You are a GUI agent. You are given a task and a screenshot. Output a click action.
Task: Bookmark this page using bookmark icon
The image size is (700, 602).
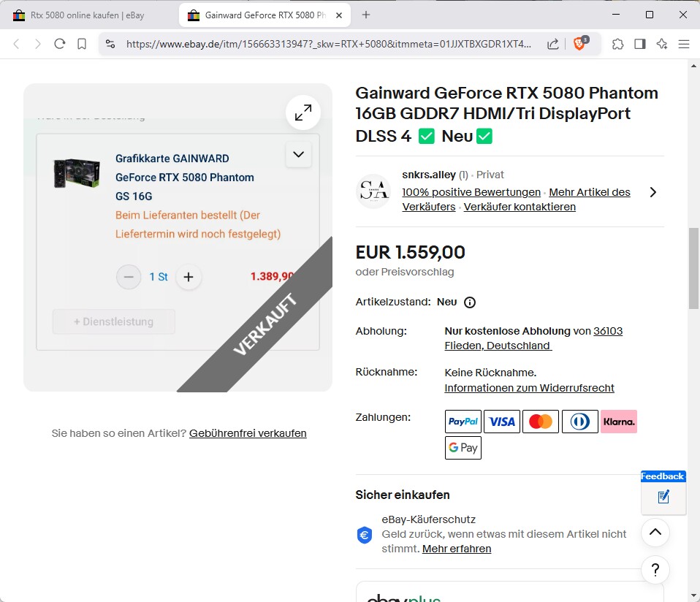click(x=82, y=44)
